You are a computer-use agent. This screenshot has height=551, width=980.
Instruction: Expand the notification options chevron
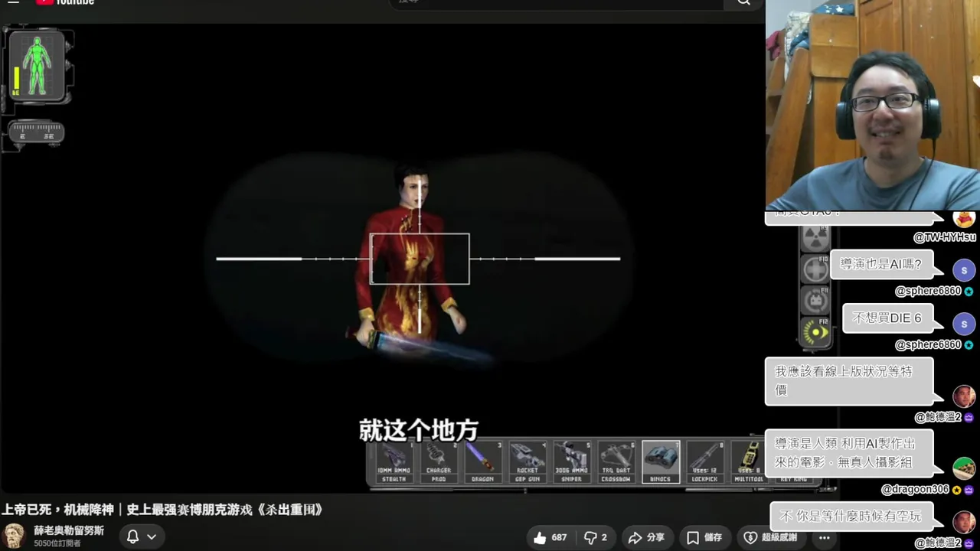coord(152,536)
